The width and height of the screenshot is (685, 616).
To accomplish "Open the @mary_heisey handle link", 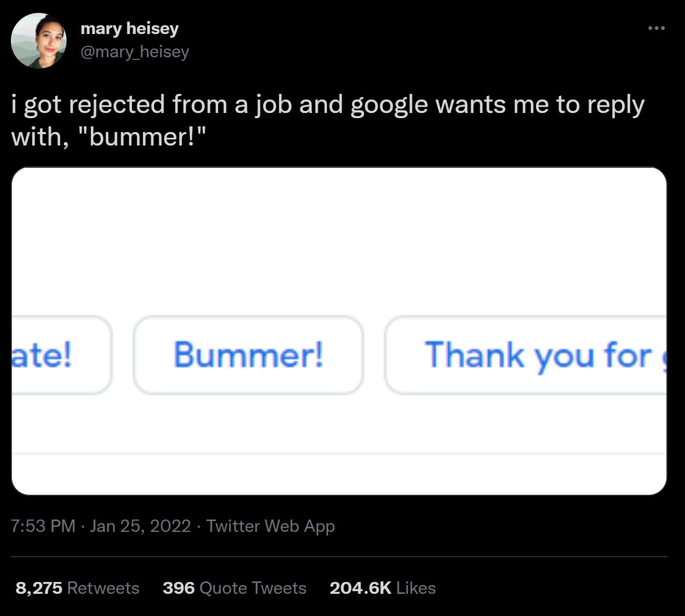I will tap(135, 52).
